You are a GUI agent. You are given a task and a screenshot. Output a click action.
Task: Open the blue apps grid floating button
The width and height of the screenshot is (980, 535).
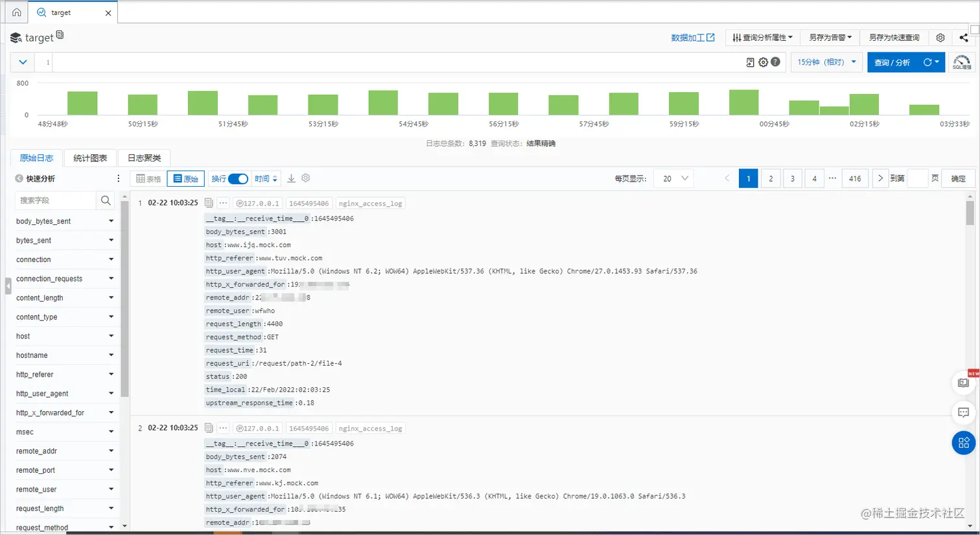[964, 443]
